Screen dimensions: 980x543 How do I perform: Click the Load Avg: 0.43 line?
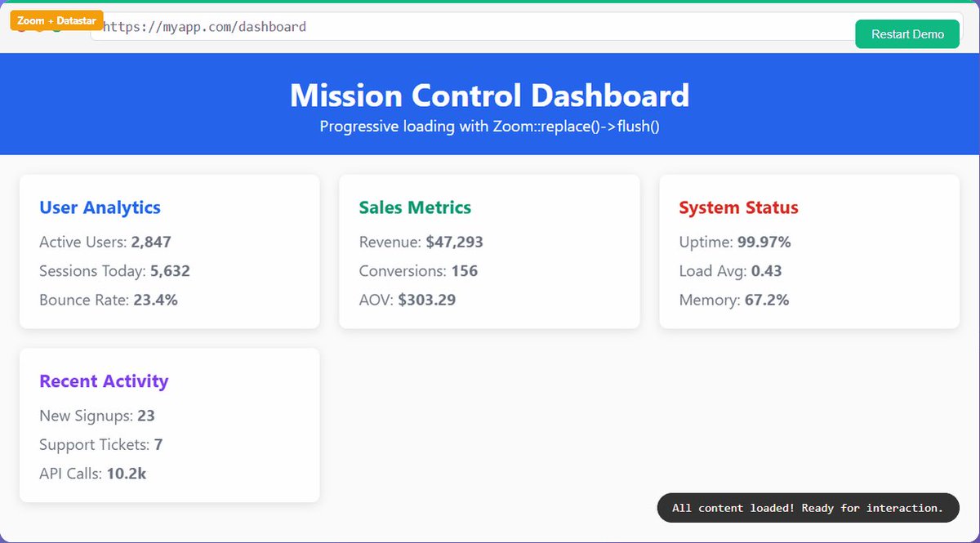click(x=730, y=271)
